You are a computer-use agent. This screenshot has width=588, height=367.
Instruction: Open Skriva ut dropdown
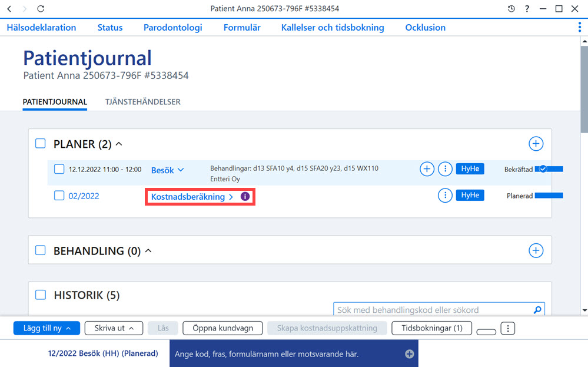point(114,328)
